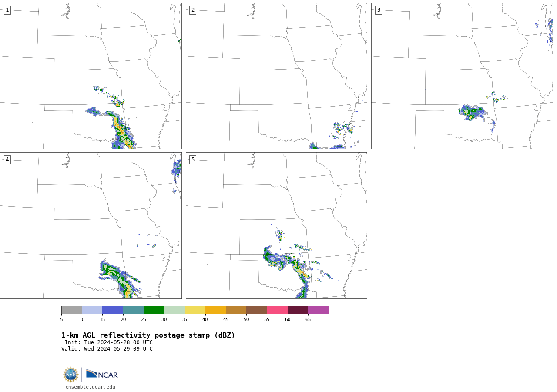Screen dimensions: 557x392
Task: Click the light blue 10-15 dBZ swatch
Action: pyautogui.click(x=92, y=310)
